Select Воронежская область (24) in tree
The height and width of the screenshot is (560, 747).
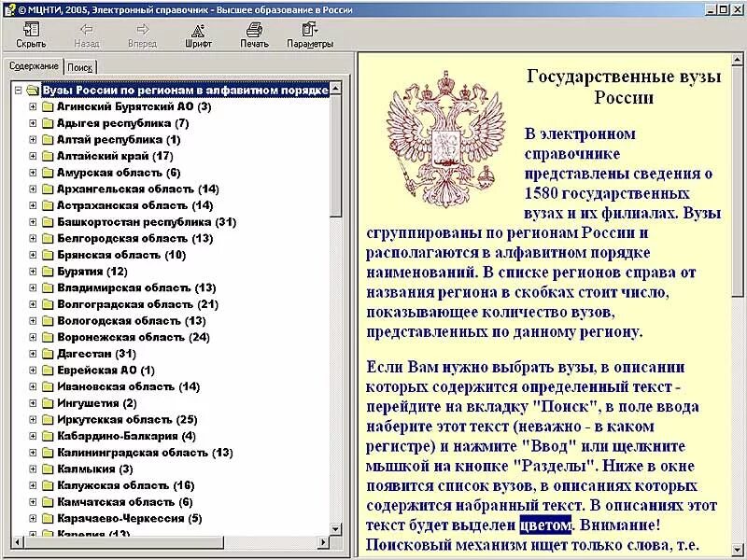click(134, 337)
